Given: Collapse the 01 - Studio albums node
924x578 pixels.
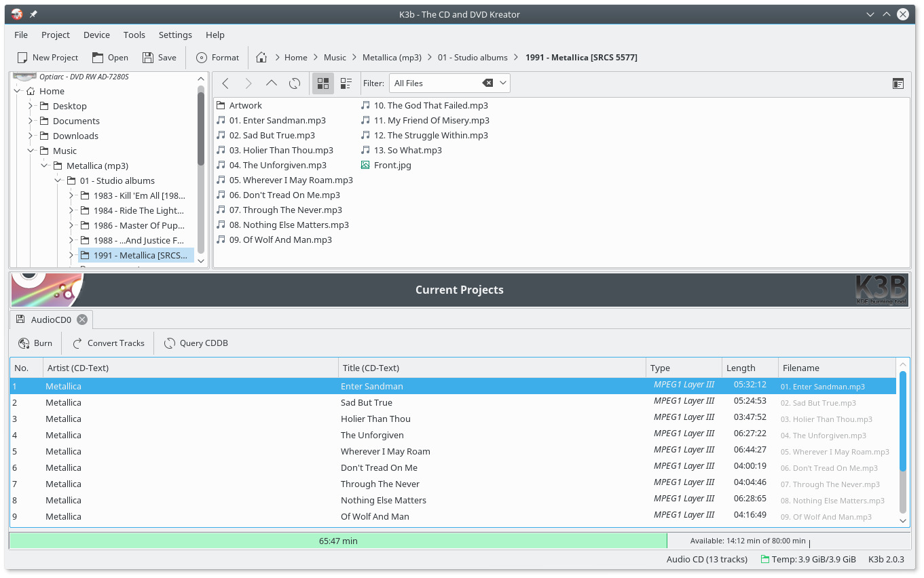Looking at the screenshot, I should (x=58, y=180).
